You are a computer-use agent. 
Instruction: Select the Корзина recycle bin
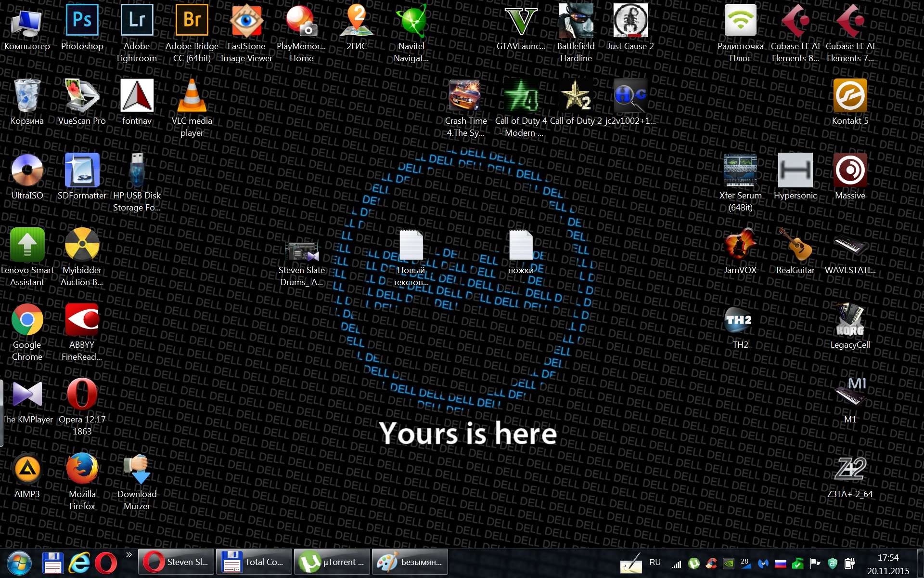pyautogui.click(x=27, y=95)
